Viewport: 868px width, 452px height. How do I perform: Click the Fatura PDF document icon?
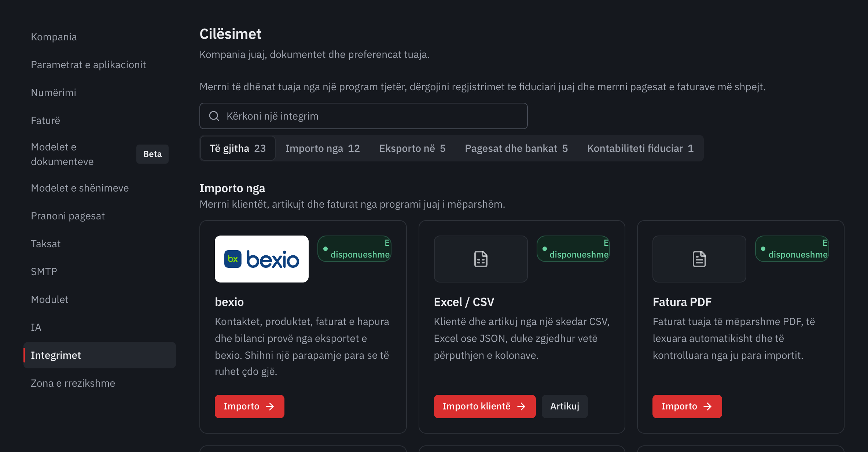point(699,259)
